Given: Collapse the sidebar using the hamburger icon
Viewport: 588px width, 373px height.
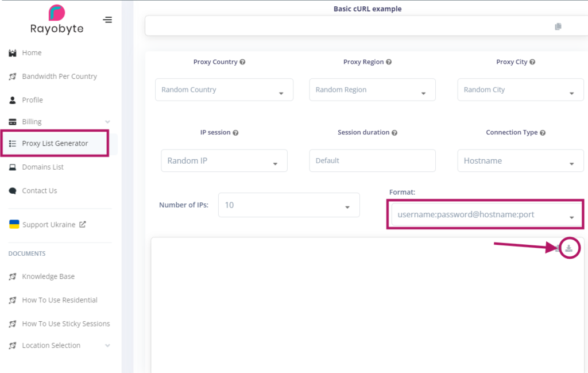Looking at the screenshot, I should tap(107, 19).
